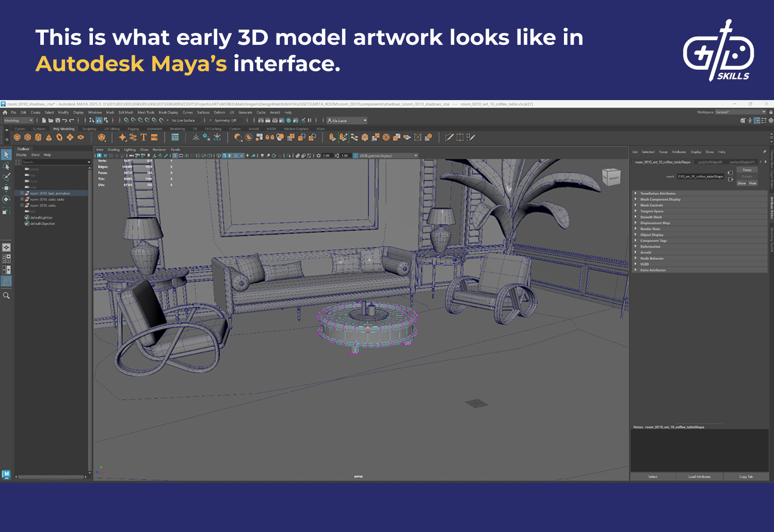Image resolution: width=774 pixels, height=532 pixels.
Task: Click the Copy Tab button
Action: 746,477
